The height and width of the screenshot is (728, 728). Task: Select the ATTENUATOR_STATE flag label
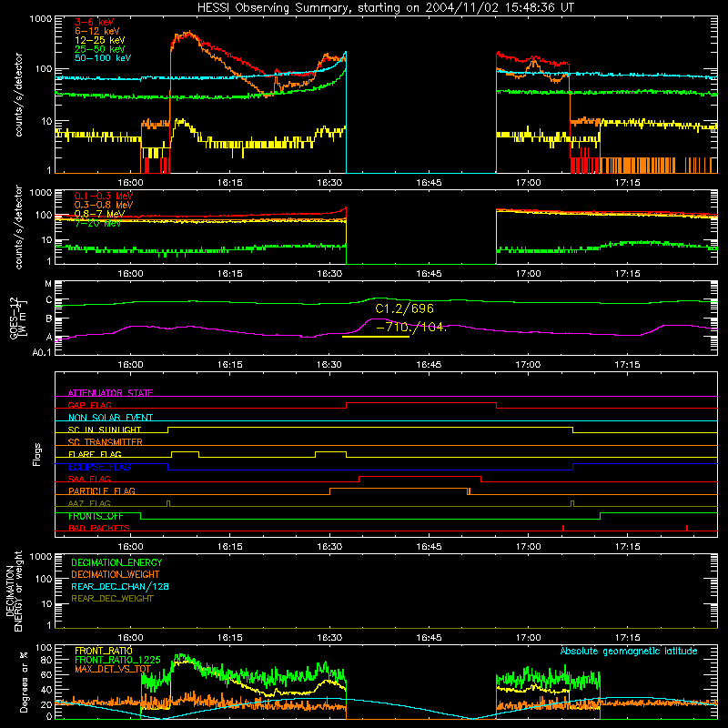[110, 393]
